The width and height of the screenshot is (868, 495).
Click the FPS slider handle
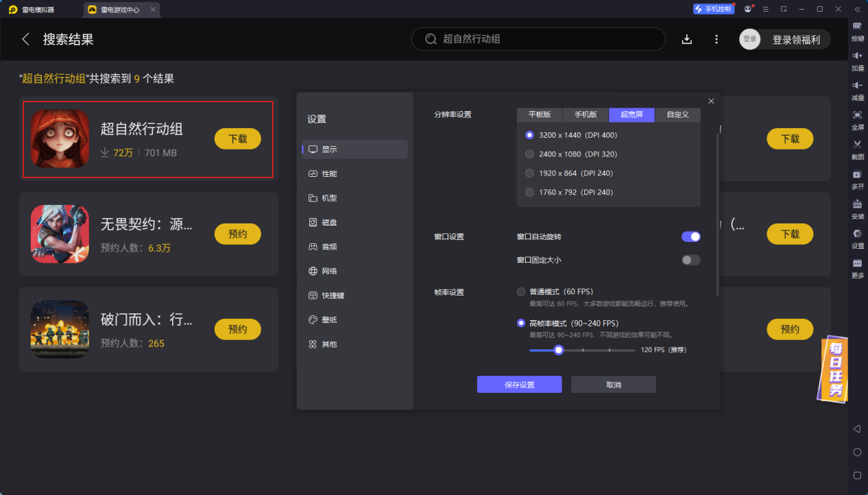point(559,350)
